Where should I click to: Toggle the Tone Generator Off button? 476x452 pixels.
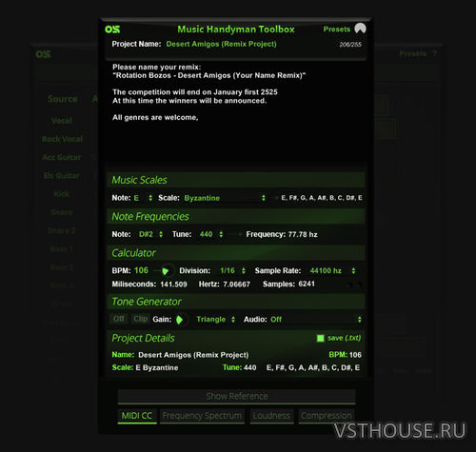pos(119,319)
